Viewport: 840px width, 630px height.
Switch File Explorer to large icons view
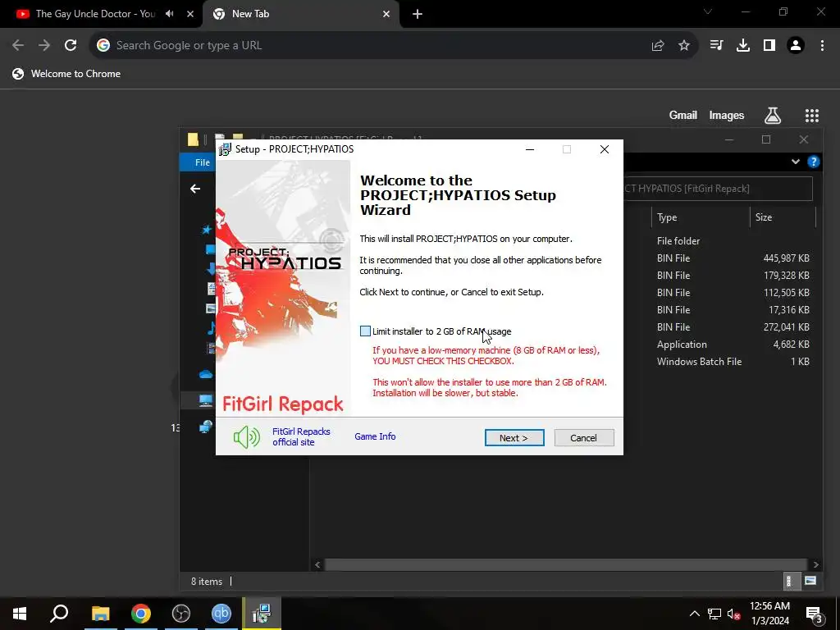pos(810,581)
